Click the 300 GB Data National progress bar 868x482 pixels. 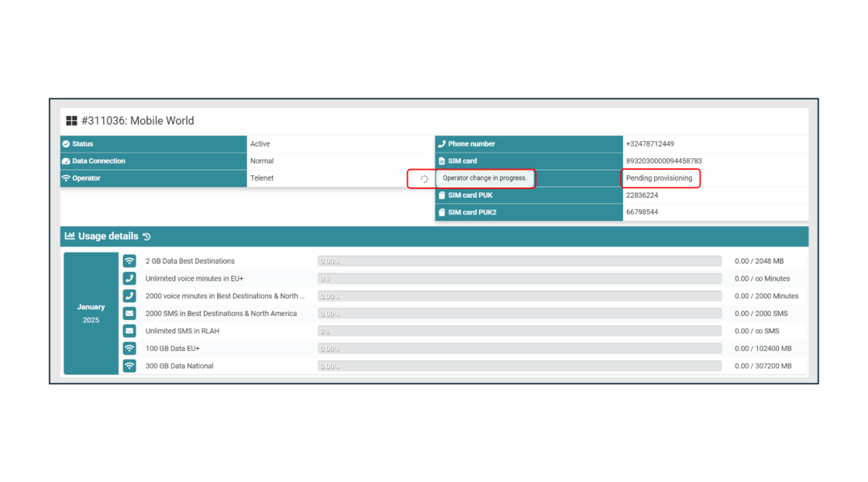point(520,366)
